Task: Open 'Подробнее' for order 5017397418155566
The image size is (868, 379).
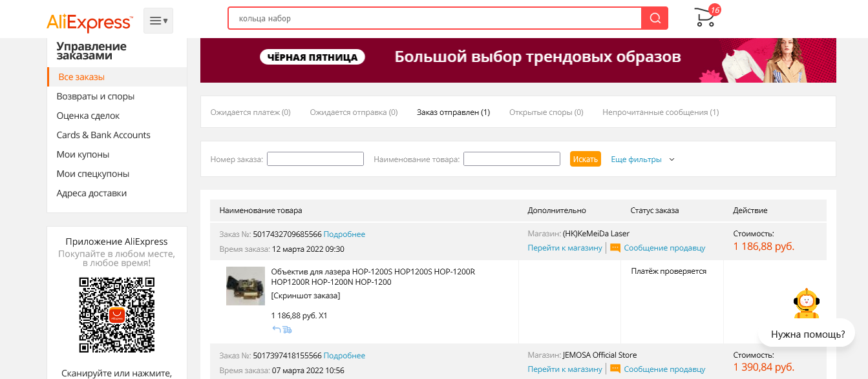Action: 344,356
